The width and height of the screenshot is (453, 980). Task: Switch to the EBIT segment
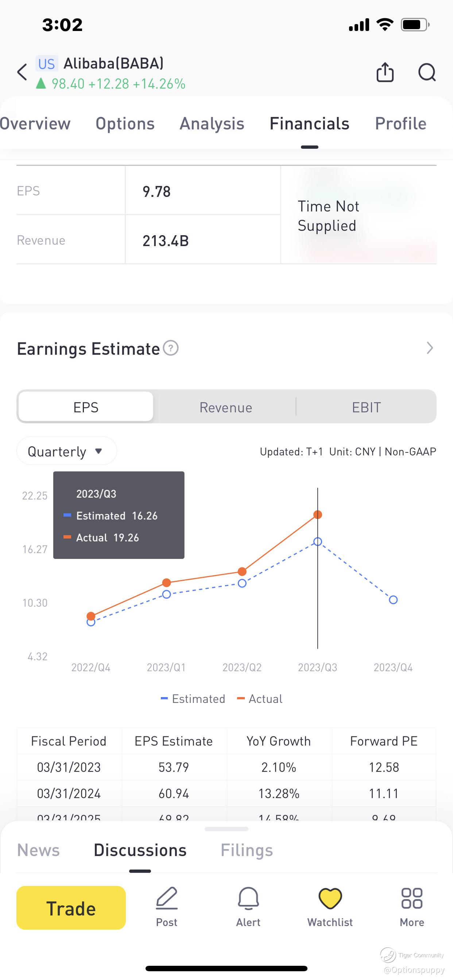coord(366,407)
